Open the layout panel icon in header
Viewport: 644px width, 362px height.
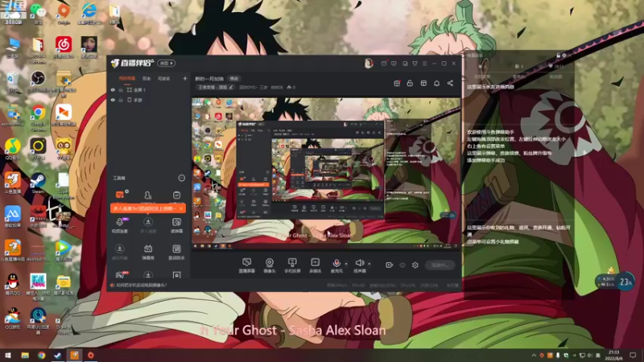coord(423,84)
